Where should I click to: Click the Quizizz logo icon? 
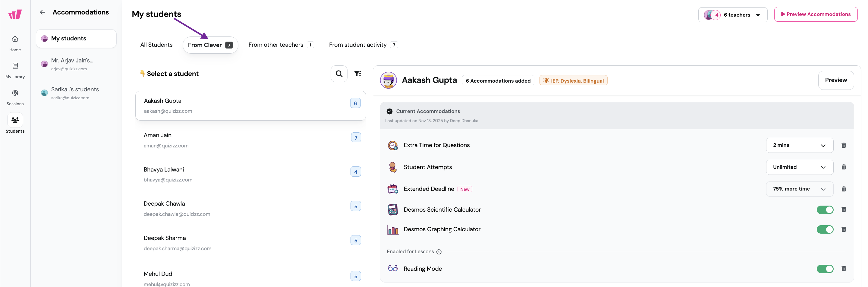click(x=15, y=14)
